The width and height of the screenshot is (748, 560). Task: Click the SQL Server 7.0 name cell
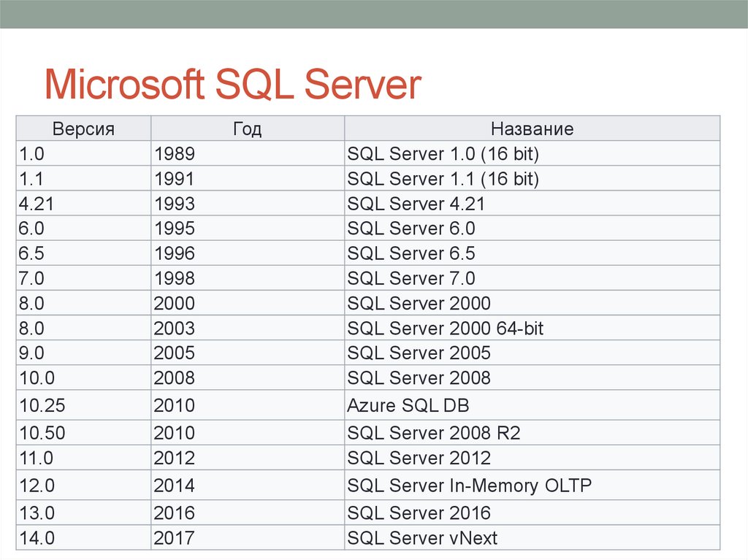tap(411, 278)
